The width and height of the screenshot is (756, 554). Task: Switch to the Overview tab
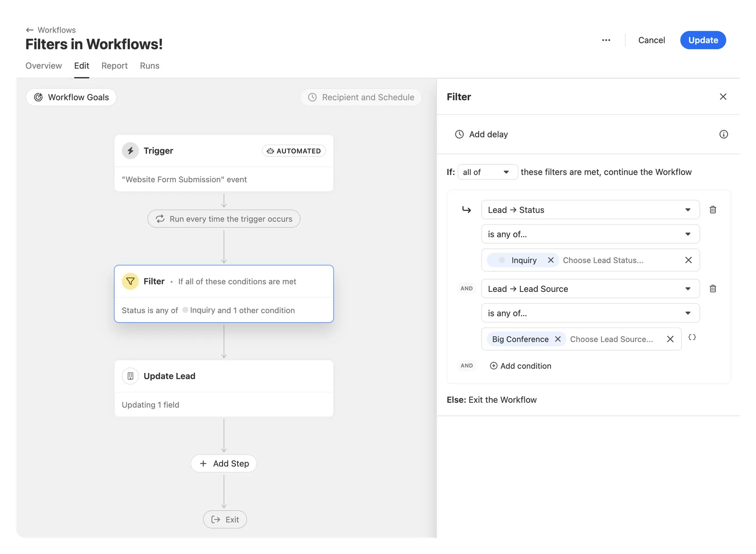pos(43,66)
